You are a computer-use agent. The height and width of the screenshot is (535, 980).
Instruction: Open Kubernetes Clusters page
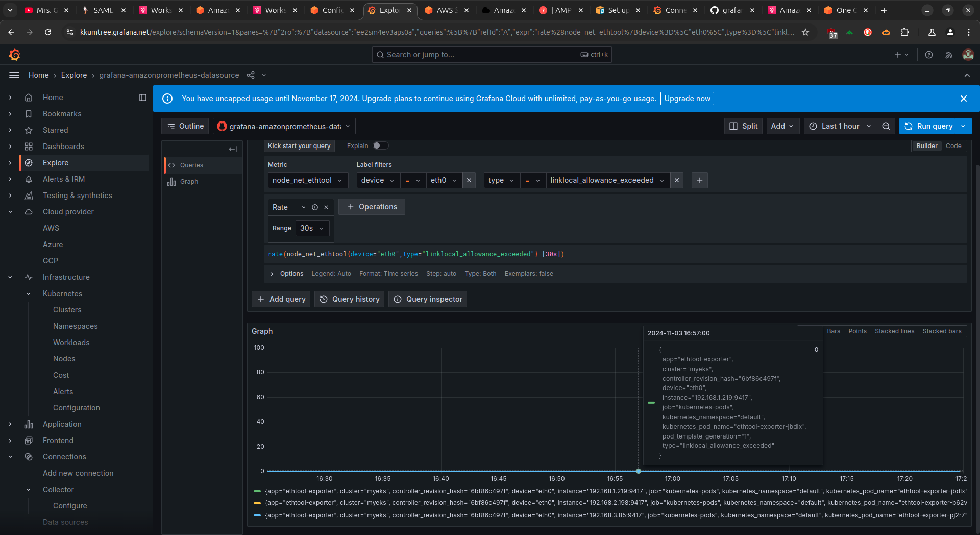point(67,310)
